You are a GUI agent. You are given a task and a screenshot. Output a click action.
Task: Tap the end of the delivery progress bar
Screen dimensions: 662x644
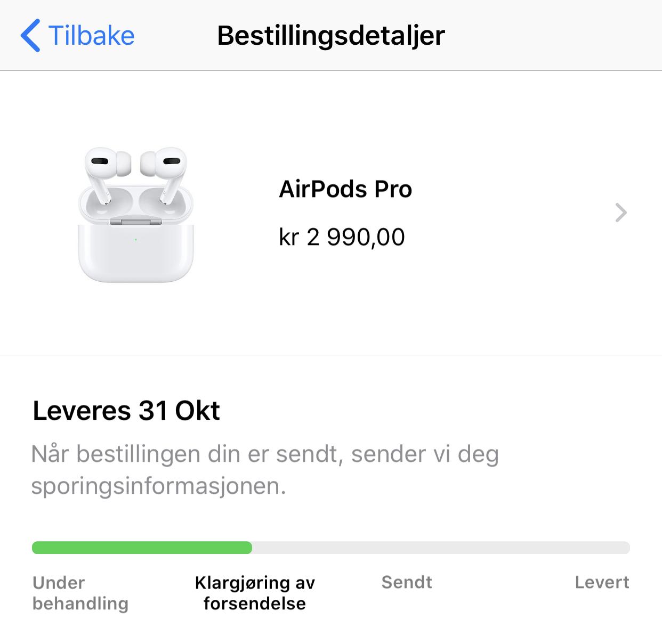tap(626, 548)
